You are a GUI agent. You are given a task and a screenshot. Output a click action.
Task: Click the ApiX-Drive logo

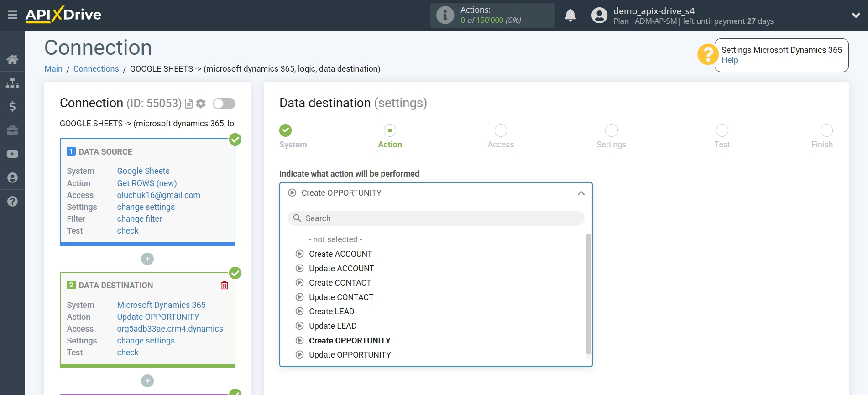(63, 15)
